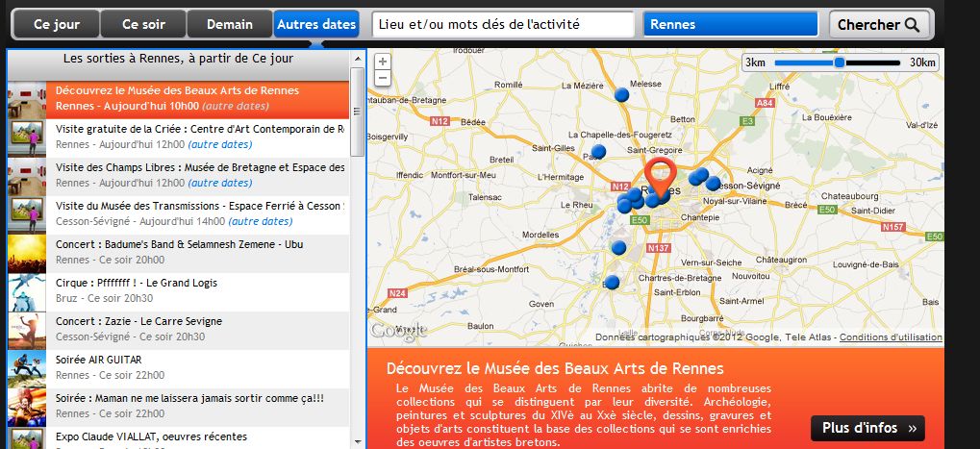Click thumbnail of Soirée AIR GUITAR
Screen dimensions: 980x449
point(27,369)
